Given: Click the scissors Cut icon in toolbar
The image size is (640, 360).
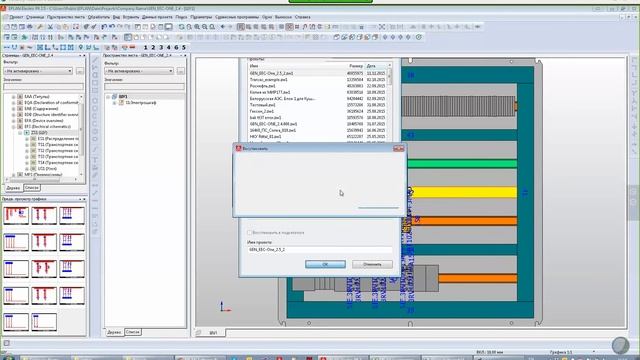Looking at the screenshot, I should tap(50, 27).
